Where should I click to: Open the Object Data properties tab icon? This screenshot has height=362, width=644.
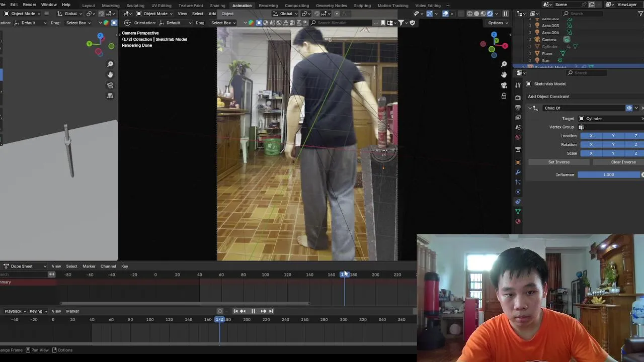pyautogui.click(x=518, y=211)
